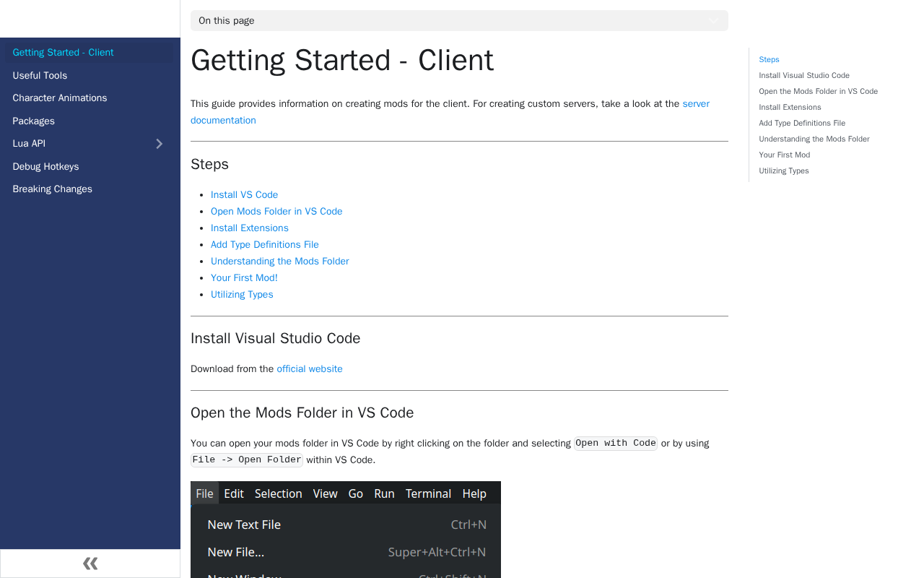Select Packages in the sidebar

click(x=34, y=121)
